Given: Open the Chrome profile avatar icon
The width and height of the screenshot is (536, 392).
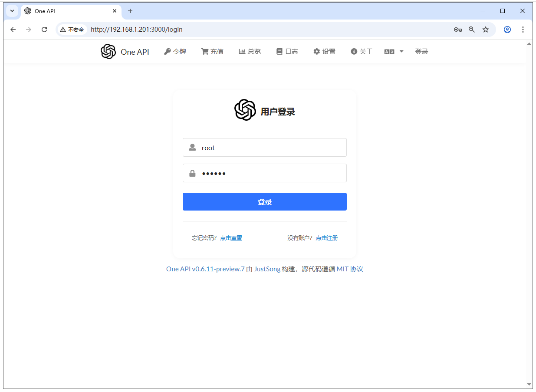Looking at the screenshot, I should pos(507,30).
